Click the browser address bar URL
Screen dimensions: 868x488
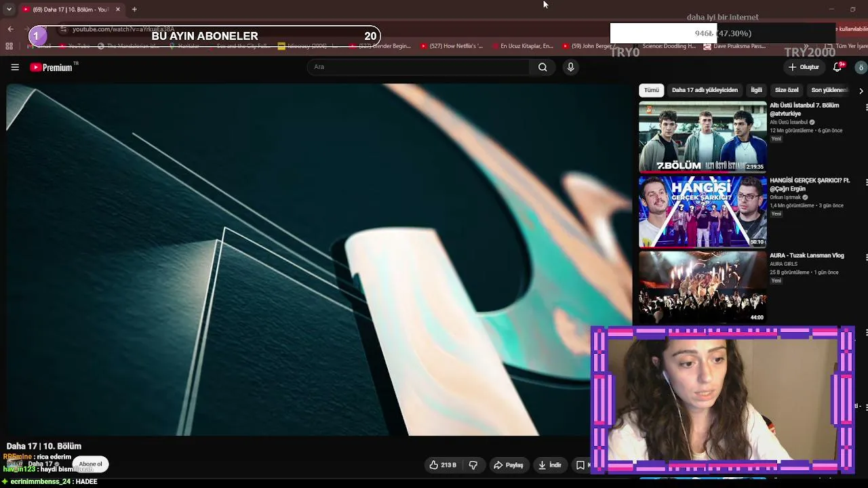[123, 29]
